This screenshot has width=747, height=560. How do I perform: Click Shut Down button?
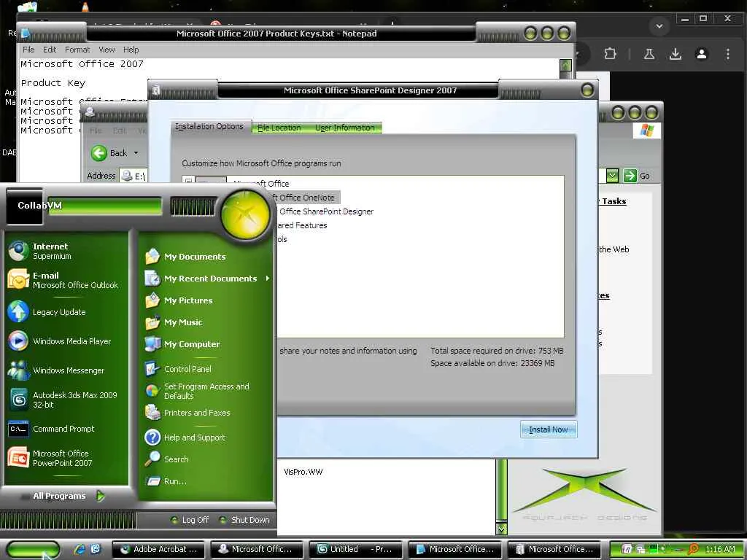click(245, 520)
